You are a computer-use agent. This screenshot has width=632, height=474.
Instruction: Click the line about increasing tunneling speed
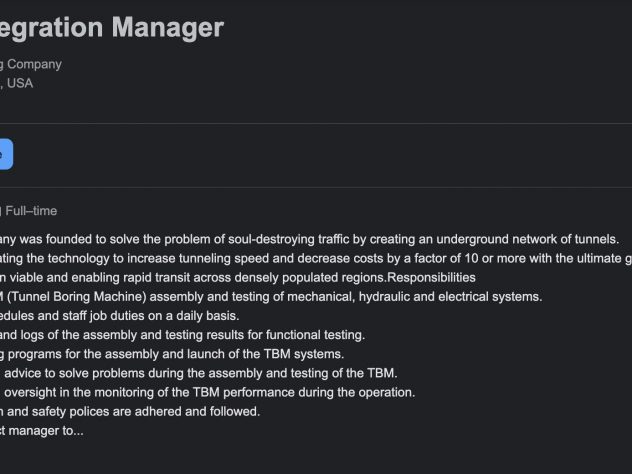(x=316, y=258)
